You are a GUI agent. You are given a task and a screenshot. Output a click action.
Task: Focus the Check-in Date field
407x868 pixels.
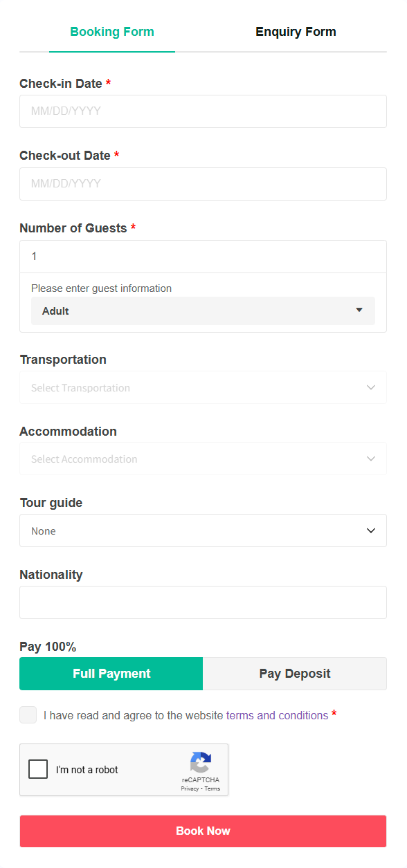[x=203, y=111]
